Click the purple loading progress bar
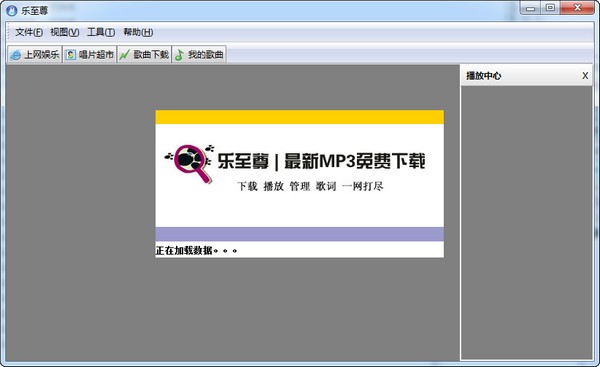Image resolution: width=600 pixels, height=367 pixels. pyautogui.click(x=300, y=234)
